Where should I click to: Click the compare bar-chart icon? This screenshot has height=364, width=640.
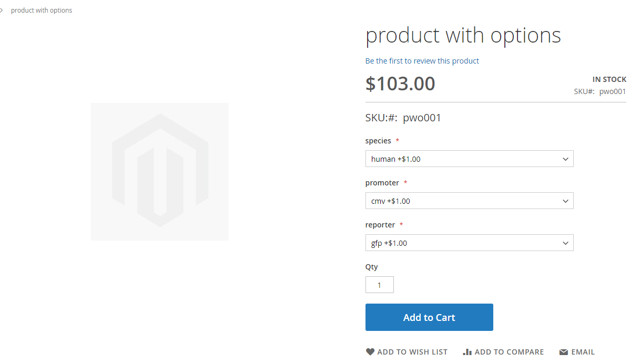pos(467,351)
